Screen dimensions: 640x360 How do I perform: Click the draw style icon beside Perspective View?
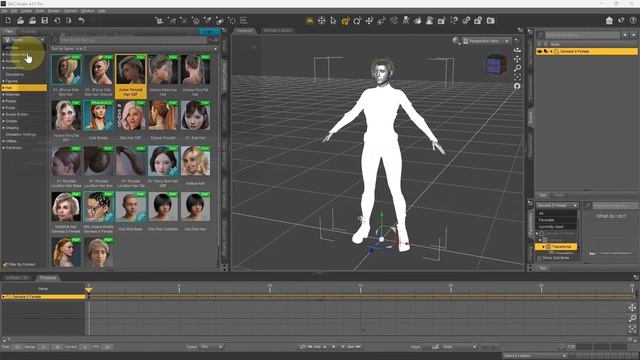[456, 40]
